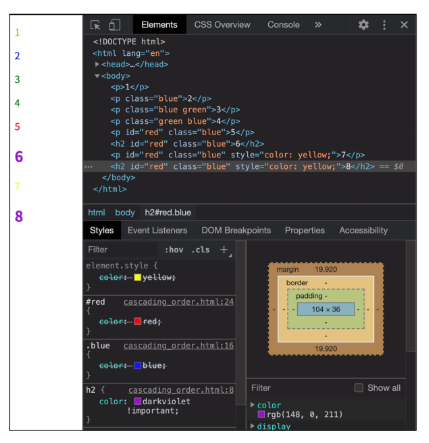Open the row actions ellipsis beside h2
The height and width of the screenshot is (443, 429).
(x=88, y=166)
